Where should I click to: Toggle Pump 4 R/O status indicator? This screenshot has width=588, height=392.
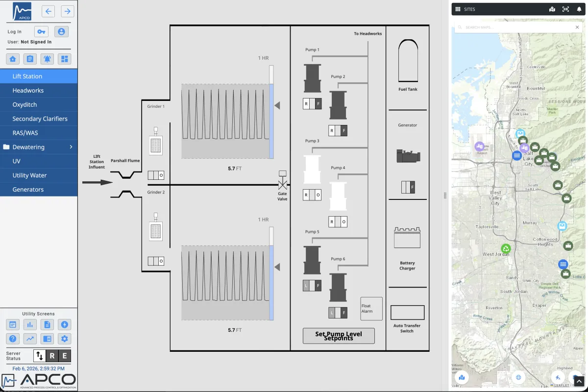tap(338, 222)
